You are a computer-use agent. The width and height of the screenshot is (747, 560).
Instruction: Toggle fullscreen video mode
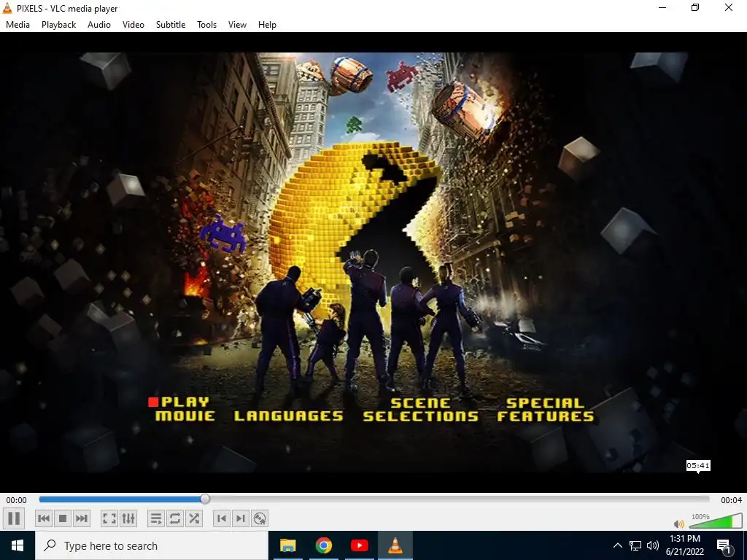(109, 518)
